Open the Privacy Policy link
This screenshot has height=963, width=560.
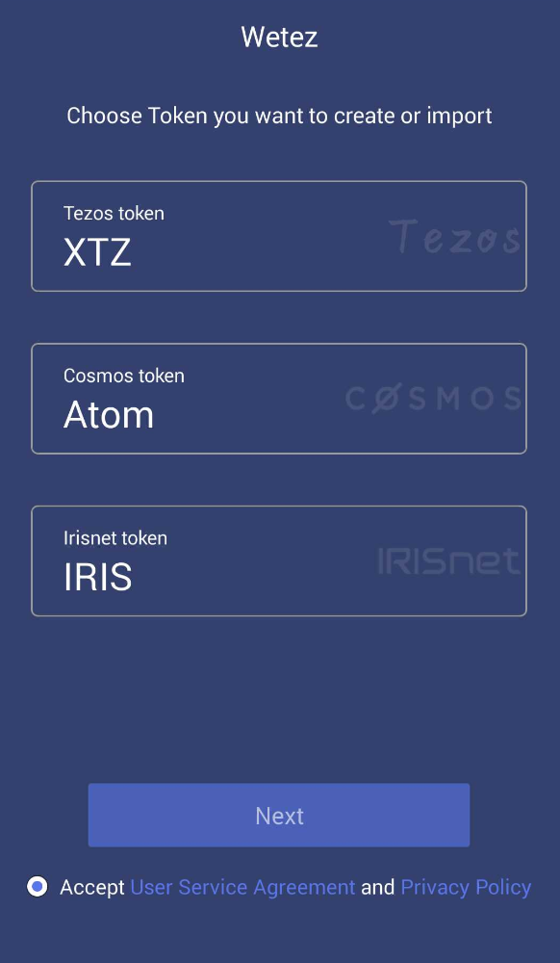point(466,887)
